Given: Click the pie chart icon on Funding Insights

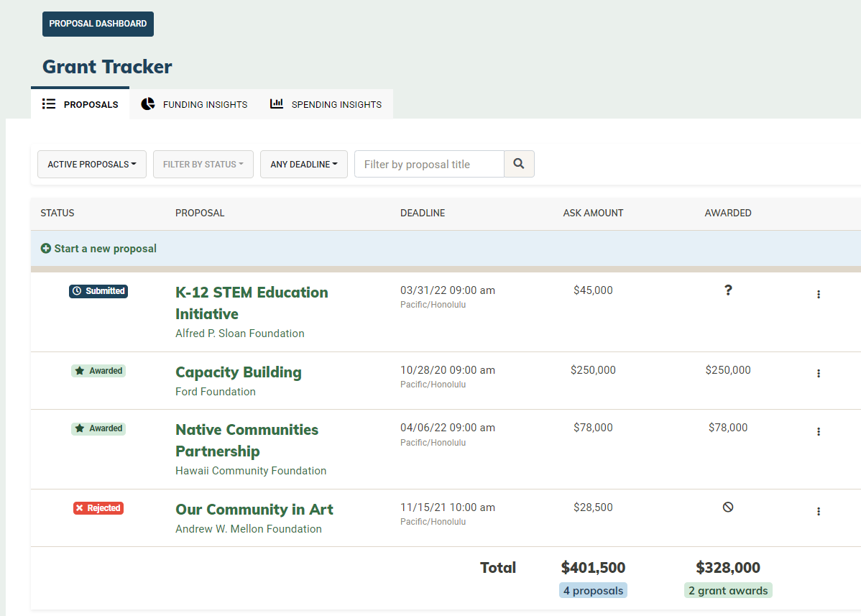Looking at the screenshot, I should click(x=148, y=104).
